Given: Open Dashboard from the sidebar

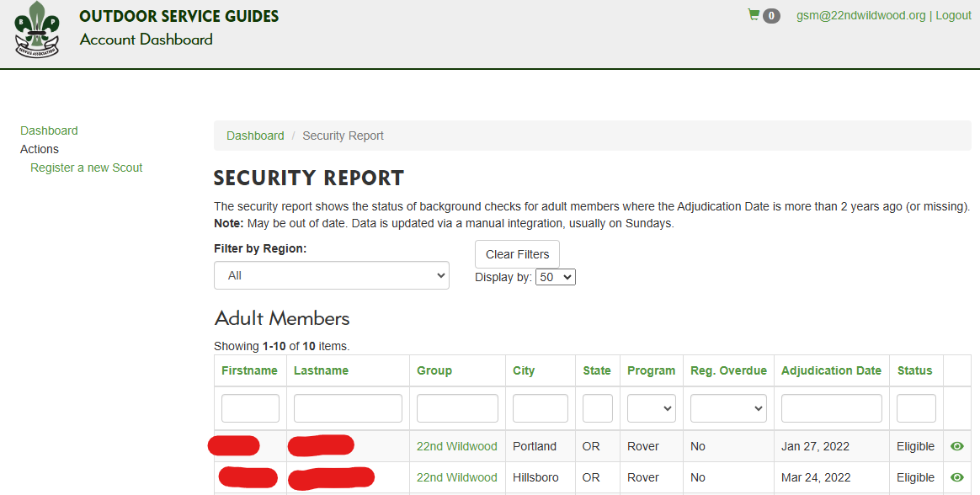Looking at the screenshot, I should coord(49,130).
